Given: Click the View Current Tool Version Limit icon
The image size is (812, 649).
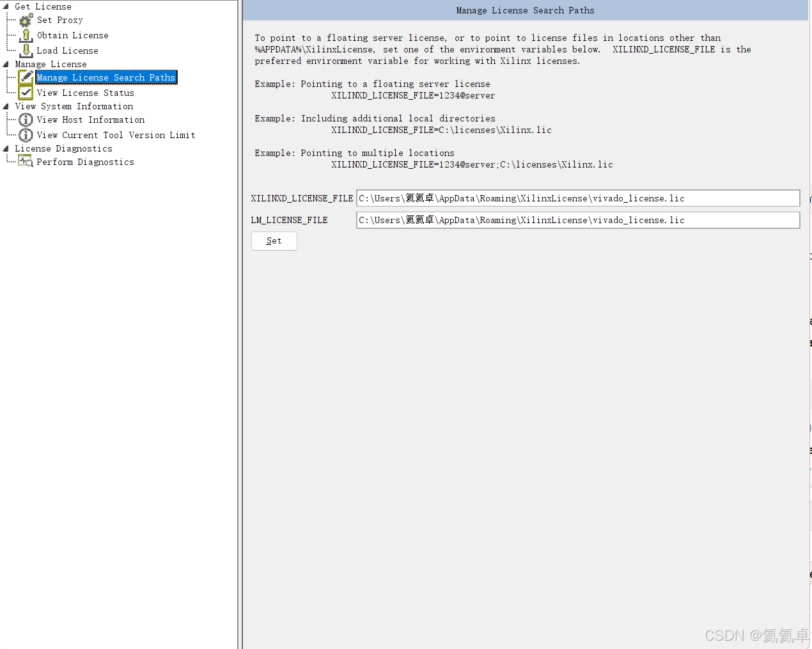Looking at the screenshot, I should pos(26,135).
